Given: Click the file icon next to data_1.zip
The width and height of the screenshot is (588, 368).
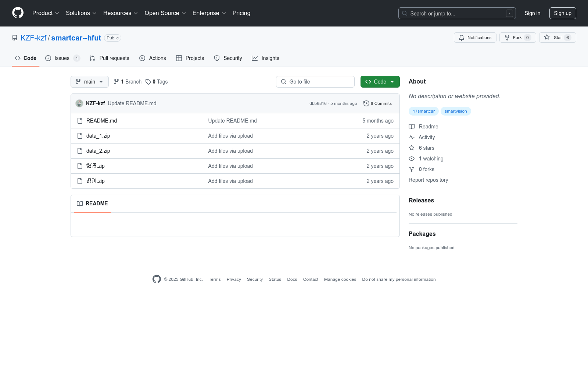Looking at the screenshot, I should [x=80, y=136].
